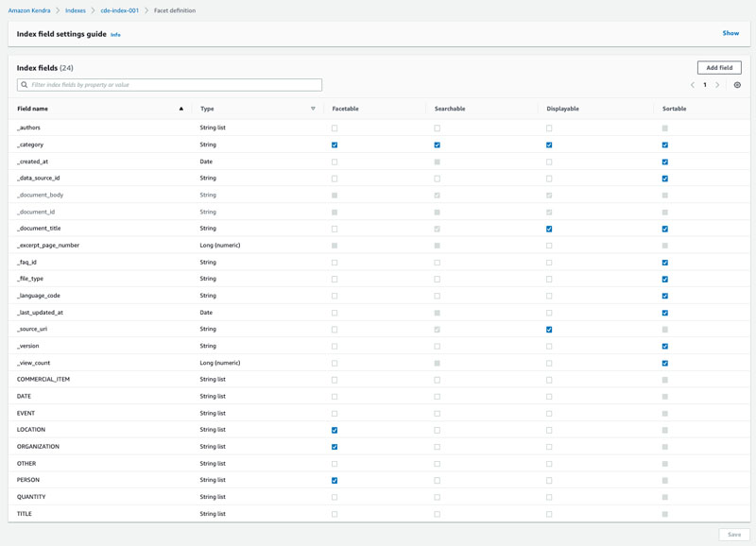756x546 pixels.
Task: Click the Searchable column header
Action: pyautogui.click(x=450, y=109)
